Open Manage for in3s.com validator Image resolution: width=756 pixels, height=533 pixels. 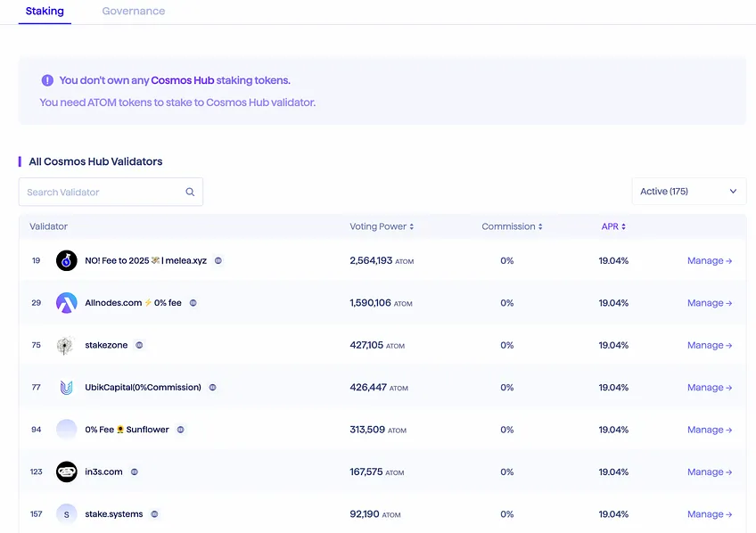(710, 471)
